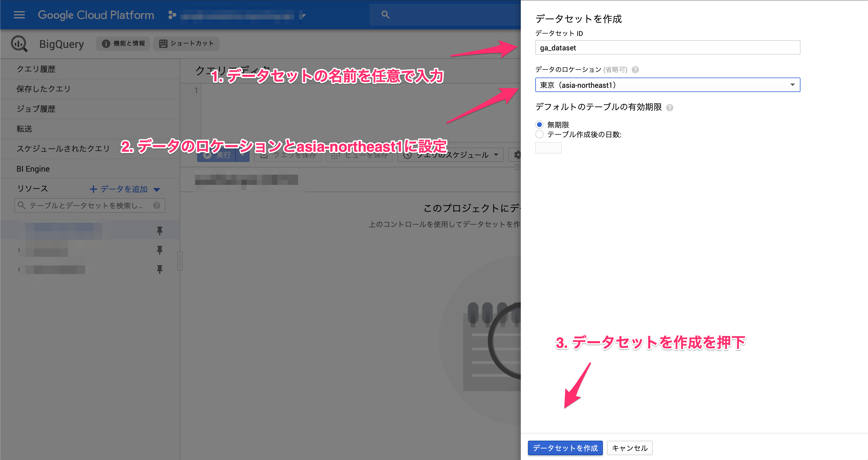This screenshot has width=868, height=460.
Task: Open the データのロケーション dropdown
Action: click(668, 85)
